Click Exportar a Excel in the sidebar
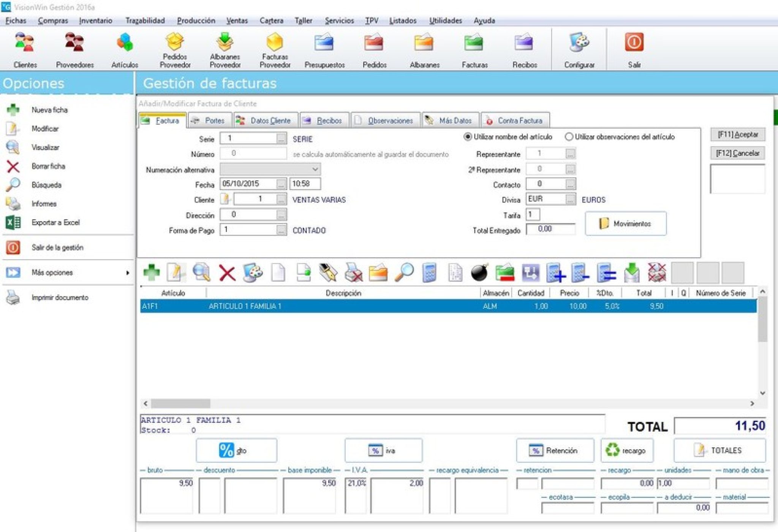Image resolution: width=778 pixels, height=532 pixels. 55,222
